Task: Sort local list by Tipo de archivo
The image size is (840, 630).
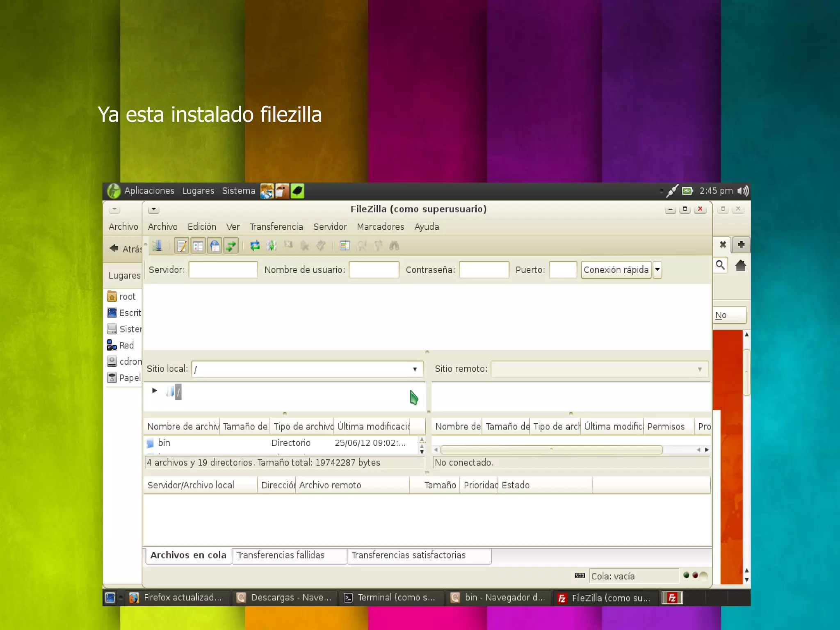Action: click(302, 427)
